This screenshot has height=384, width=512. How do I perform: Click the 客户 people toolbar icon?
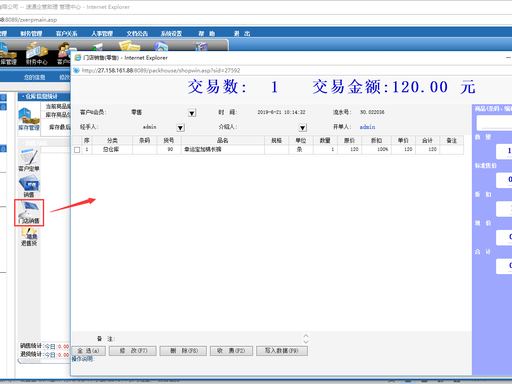(64, 53)
